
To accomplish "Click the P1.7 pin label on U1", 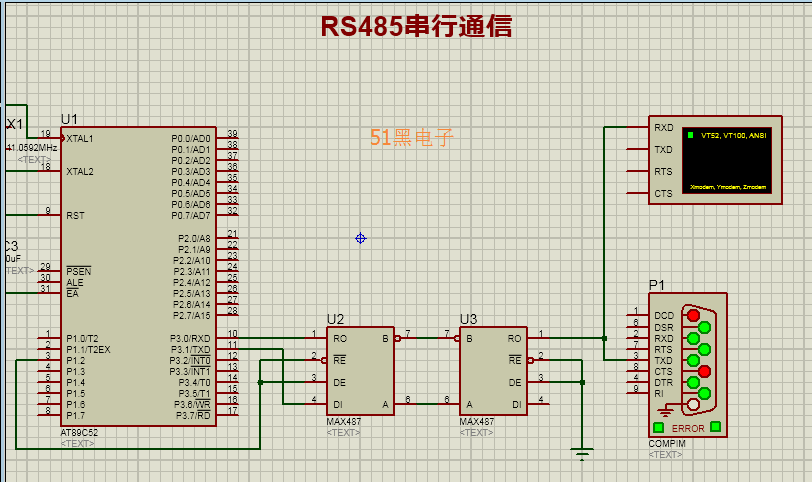I will 76,416.
